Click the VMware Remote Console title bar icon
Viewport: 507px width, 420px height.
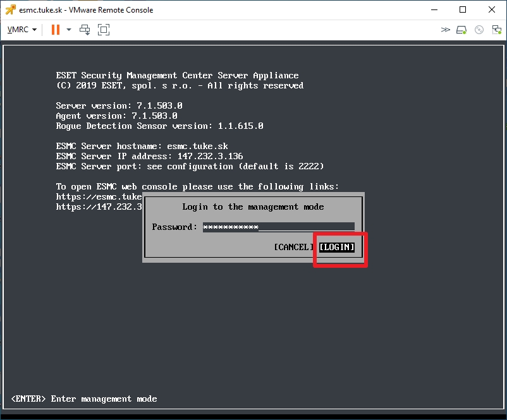click(x=10, y=9)
